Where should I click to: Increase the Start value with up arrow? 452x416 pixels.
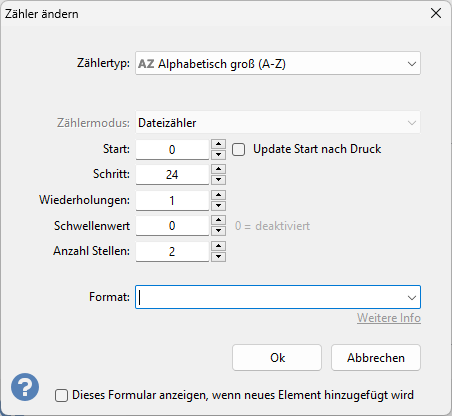pos(218,144)
